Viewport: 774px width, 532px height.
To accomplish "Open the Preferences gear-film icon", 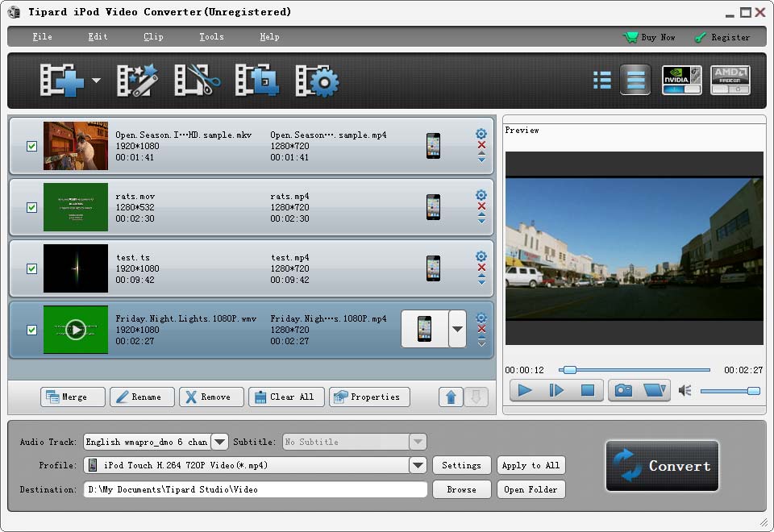I will (x=317, y=80).
